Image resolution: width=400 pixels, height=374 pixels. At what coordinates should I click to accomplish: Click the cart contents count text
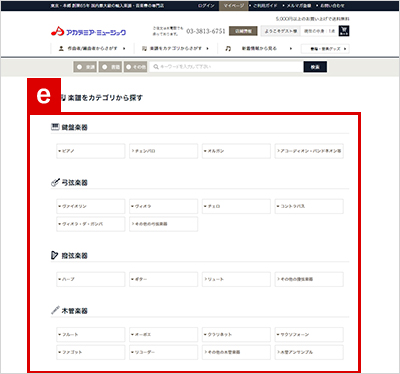pyautogui.click(x=319, y=31)
